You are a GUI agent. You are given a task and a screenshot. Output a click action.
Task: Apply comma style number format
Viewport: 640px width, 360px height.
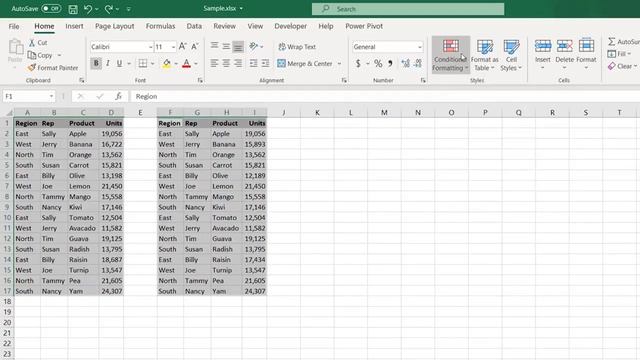(x=390, y=63)
